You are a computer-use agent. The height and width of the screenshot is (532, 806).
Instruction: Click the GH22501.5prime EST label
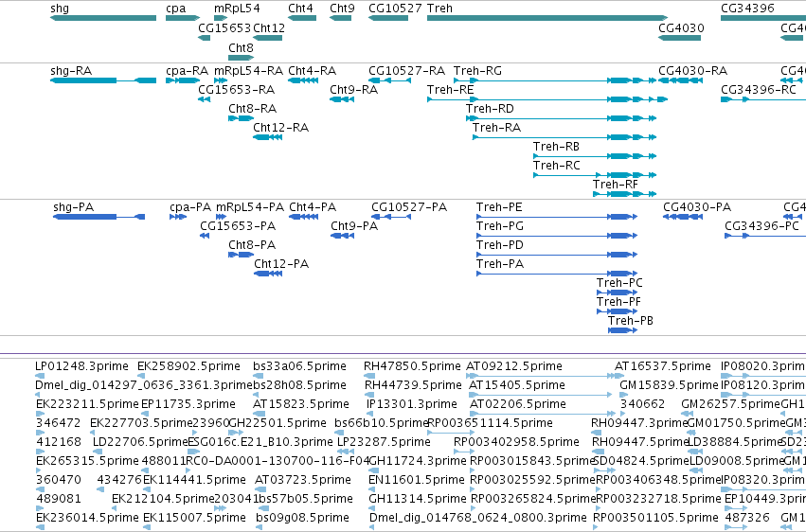click(x=278, y=424)
